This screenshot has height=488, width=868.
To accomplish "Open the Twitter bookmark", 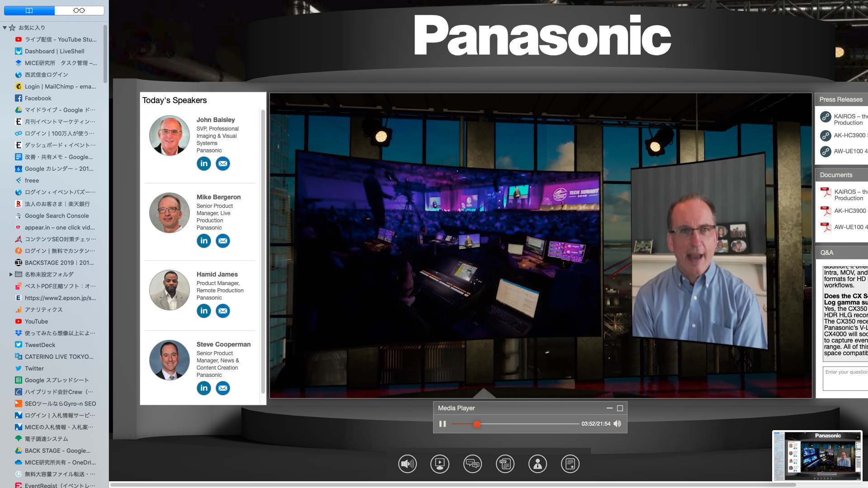I will pos(29,369).
